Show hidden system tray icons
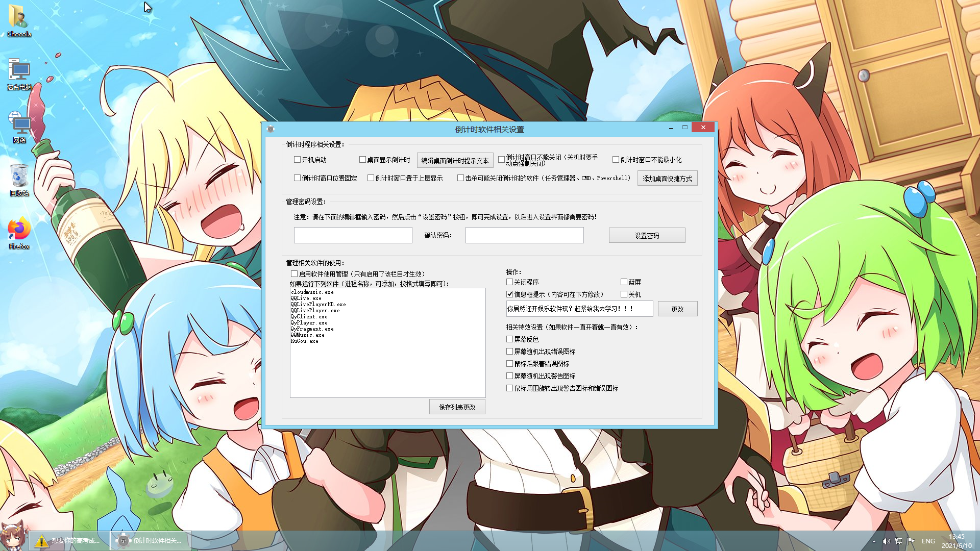Screen dimensions: 980x551 (x=874, y=541)
